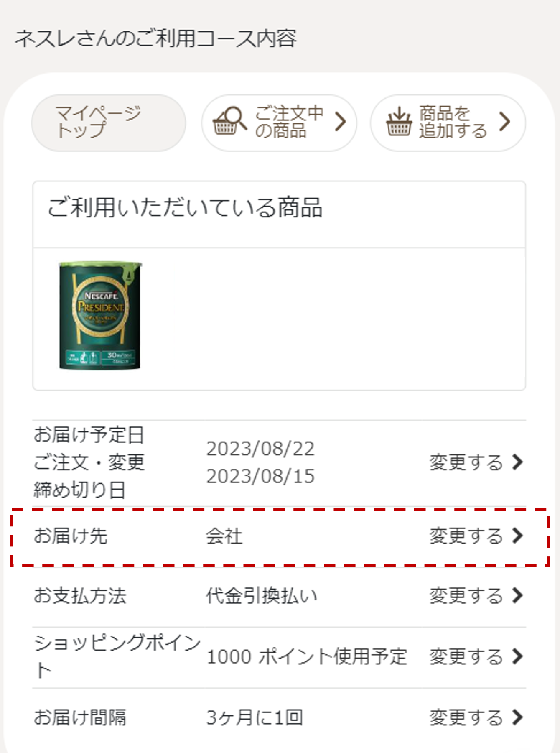The width and height of the screenshot is (560, 753).
Task: Click 変更する for お支払方法
Action: pyautogui.click(x=466, y=596)
